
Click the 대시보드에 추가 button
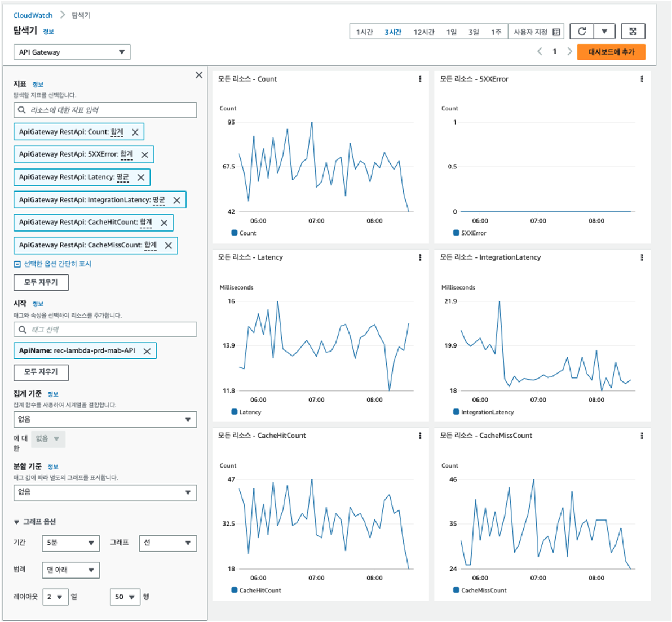(611, 52)
